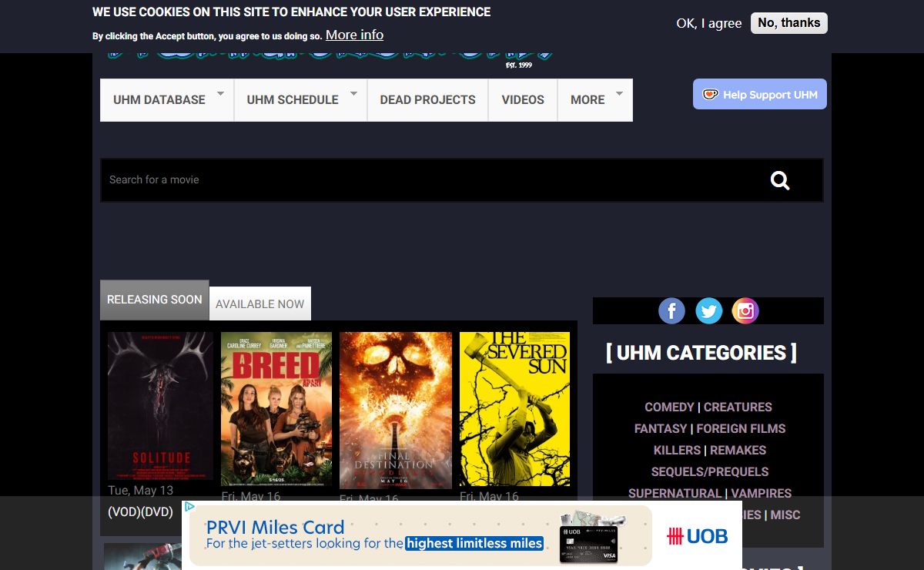The image size is (924, 570).
Task: Accept cookies with OK, I agree
Action: (709, 23)
